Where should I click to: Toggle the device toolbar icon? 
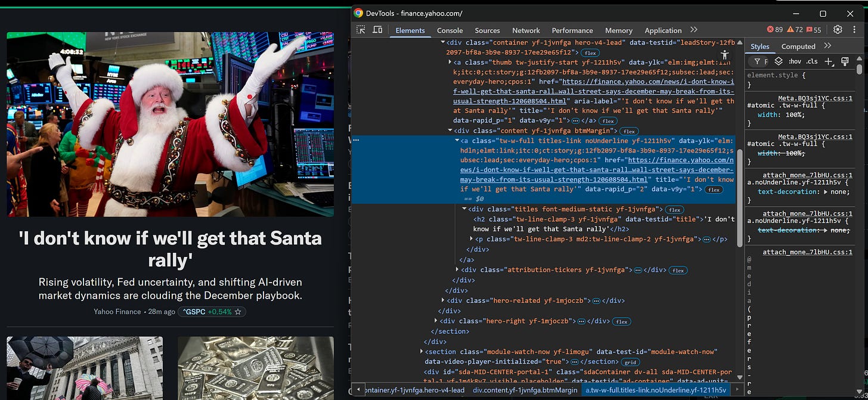[x=378, y=29]
